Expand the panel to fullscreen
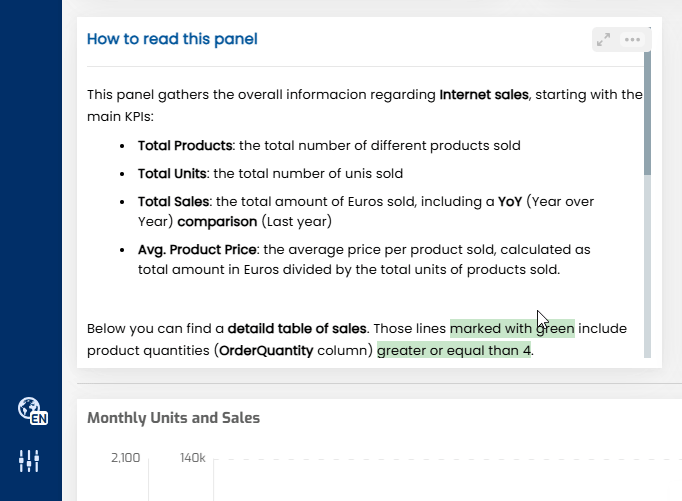The image size is (682, 501). [x=603, y=40]
